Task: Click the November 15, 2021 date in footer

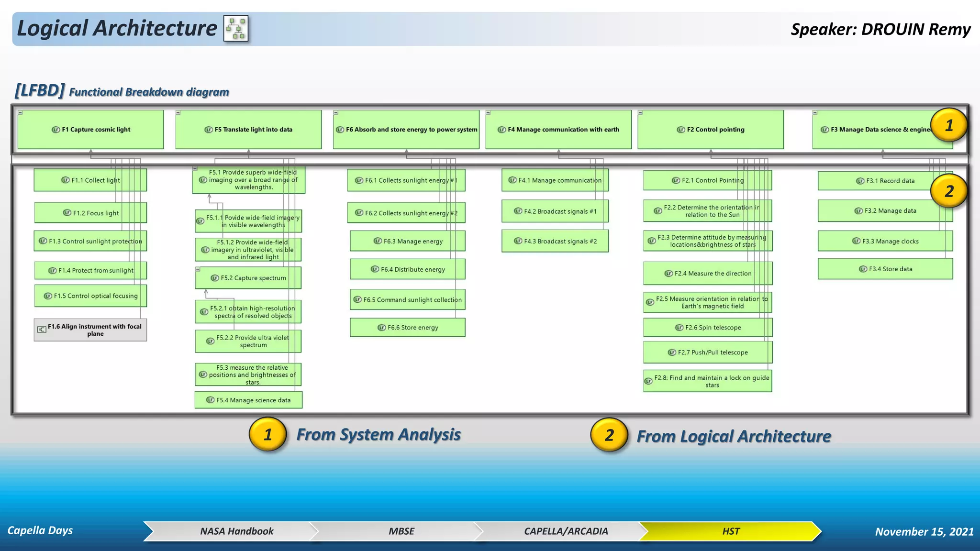Action: (x=924, y=532)
